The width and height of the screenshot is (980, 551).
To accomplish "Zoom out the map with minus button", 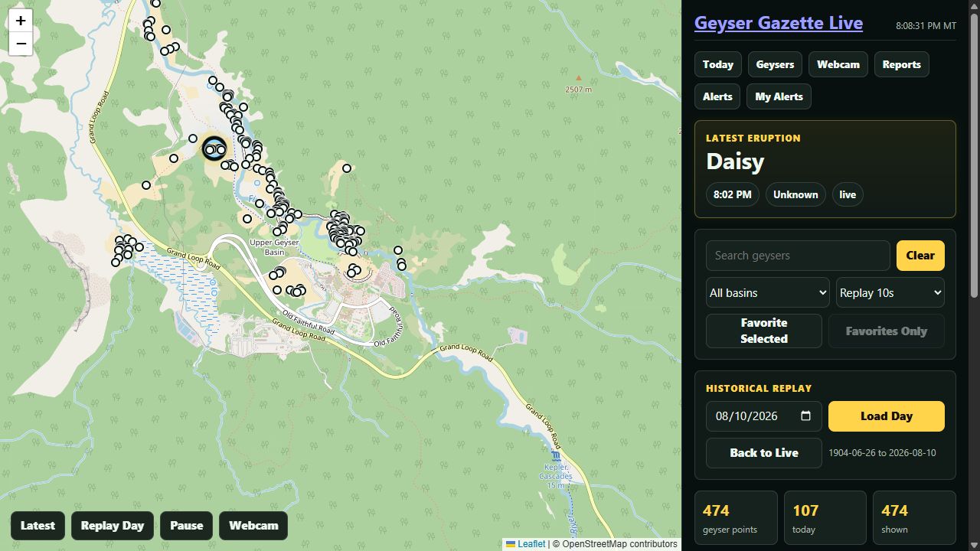I will coord(21,44).
